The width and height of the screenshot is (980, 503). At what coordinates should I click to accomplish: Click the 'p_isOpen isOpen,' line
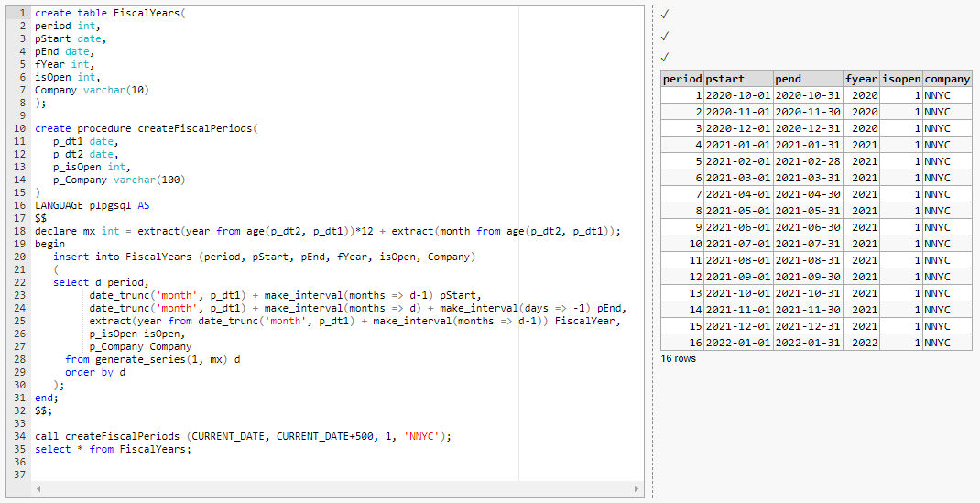[137, 334]
